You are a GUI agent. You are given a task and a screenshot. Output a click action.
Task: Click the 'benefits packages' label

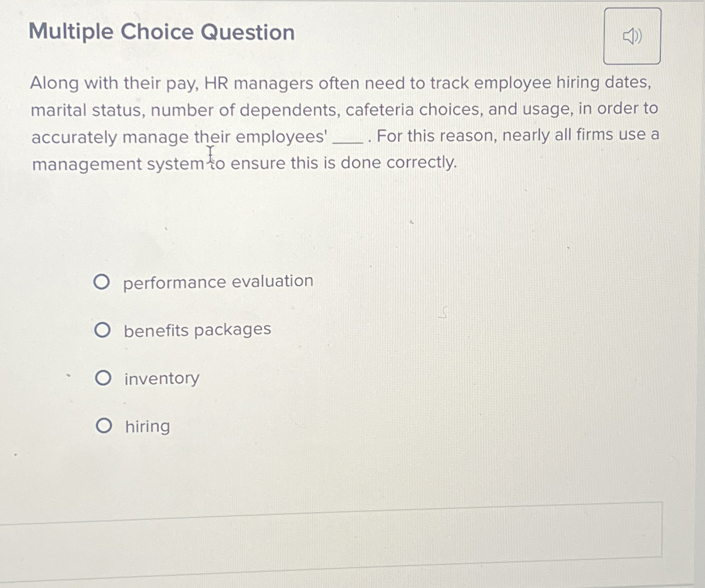196,330
